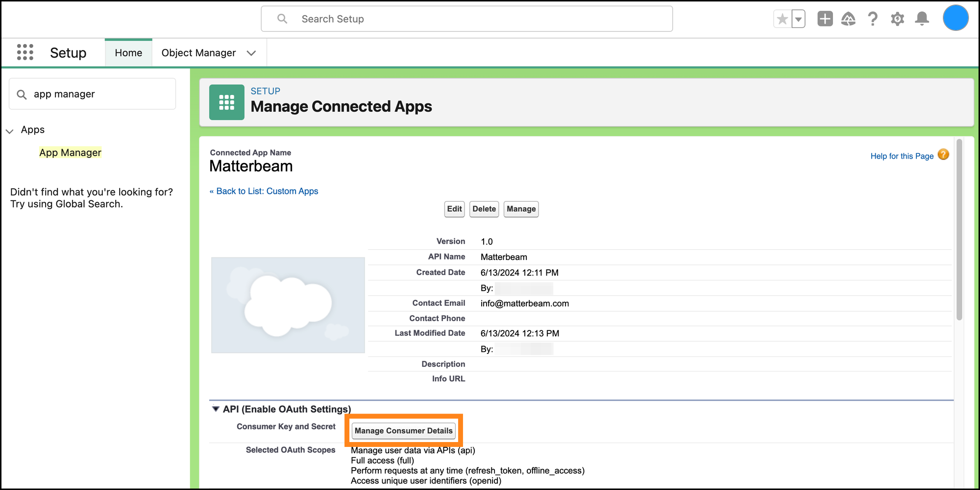980x490 pixels.
Task: Click the magnifier in Search Setup
Action: click(x=282, y=19)
